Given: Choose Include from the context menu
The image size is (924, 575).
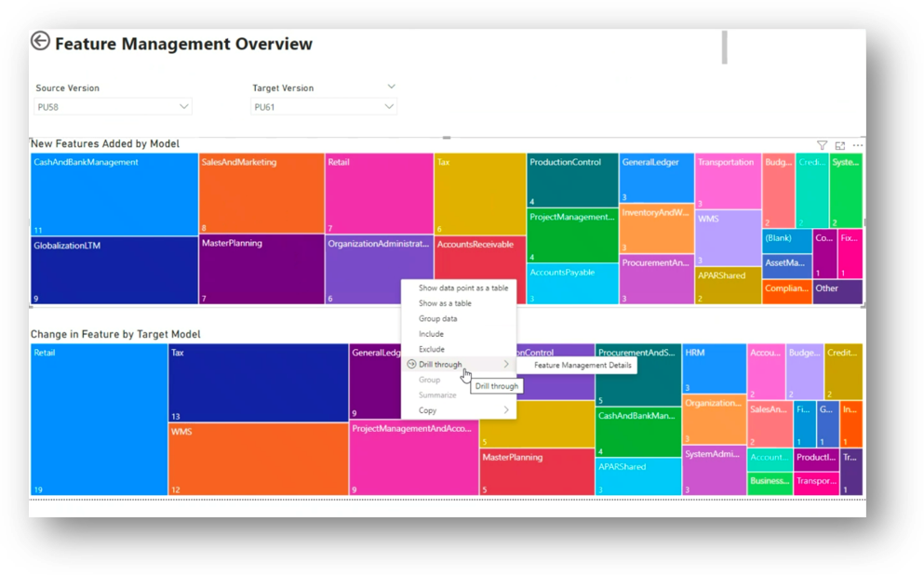Looking at the screenshot, I should click(x=431, y=334).
